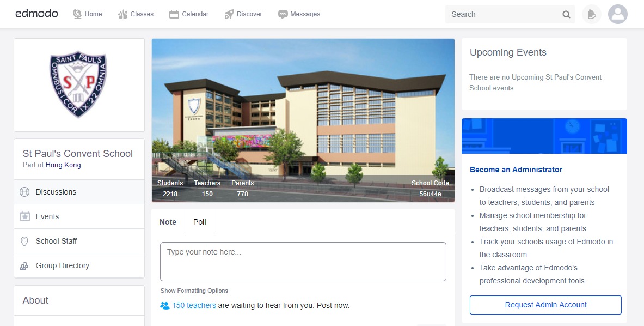
Task: Click the Classes icon
Action: point(122,14)
